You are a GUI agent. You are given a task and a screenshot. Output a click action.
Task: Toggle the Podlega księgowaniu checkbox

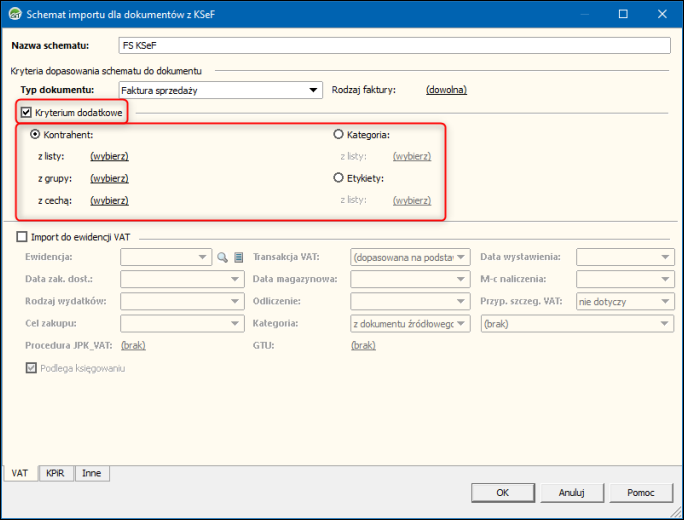coord(31,368)
